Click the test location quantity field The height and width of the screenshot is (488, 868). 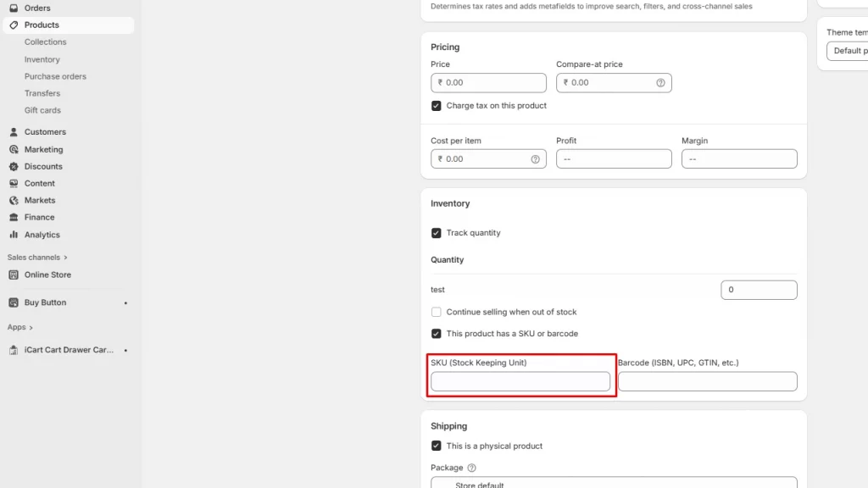point(759,290)
